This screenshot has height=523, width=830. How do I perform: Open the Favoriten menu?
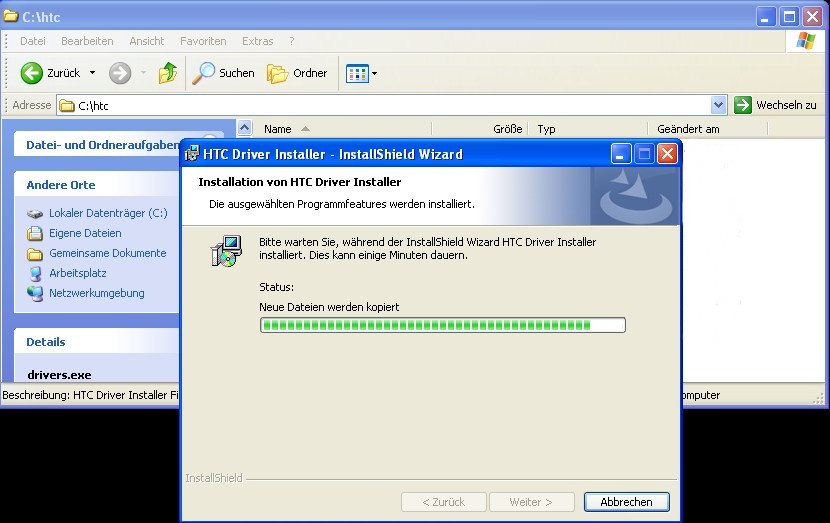(202, 41)
